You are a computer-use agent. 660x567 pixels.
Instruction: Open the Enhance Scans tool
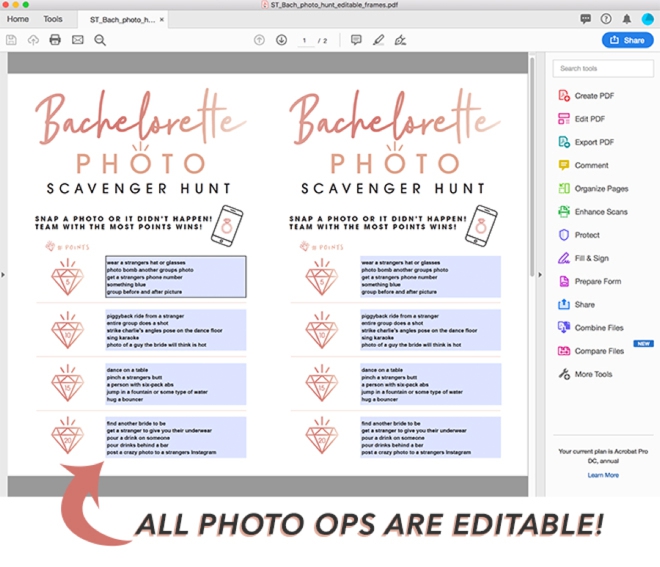pyautogui.click(x=593, y=212)
